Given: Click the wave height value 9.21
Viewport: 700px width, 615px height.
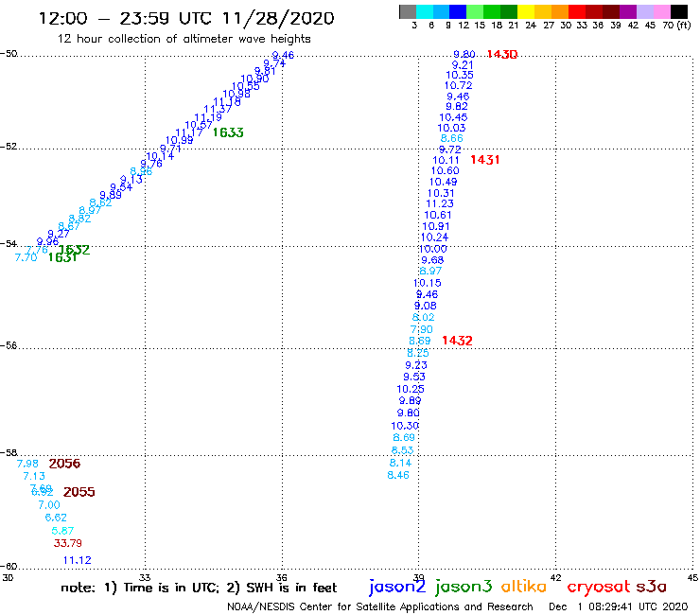Looking at the screenshot, I should [x=463, y=65].
